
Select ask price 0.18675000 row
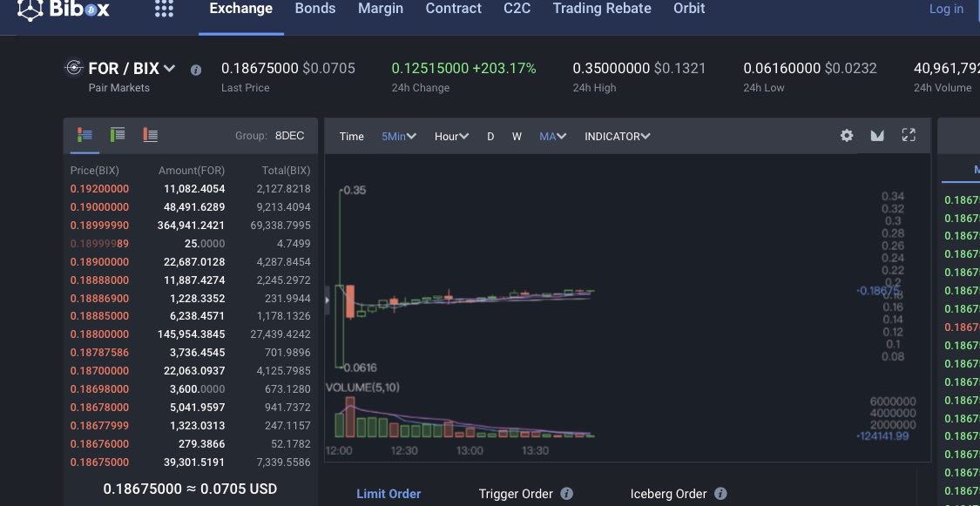click(x=190, y=462)
